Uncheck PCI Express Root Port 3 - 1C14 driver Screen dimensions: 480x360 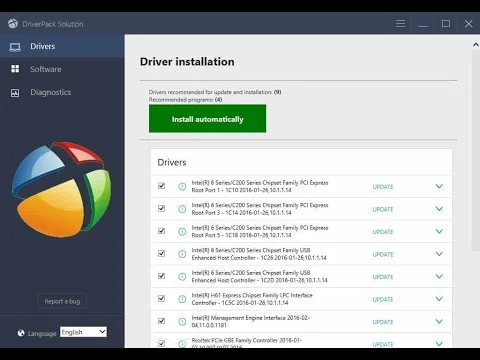point(161,208)
